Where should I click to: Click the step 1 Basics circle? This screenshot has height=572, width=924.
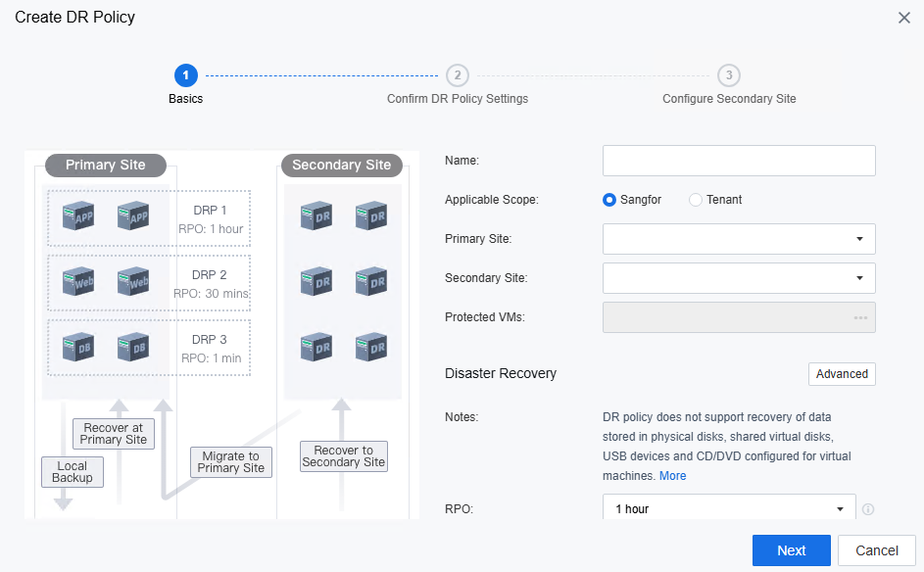185,75
